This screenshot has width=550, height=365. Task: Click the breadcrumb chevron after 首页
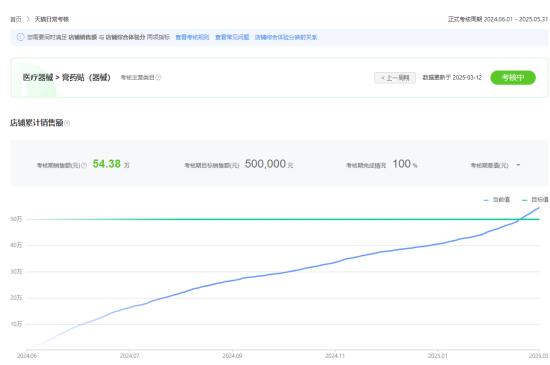(x=28, y=19)
